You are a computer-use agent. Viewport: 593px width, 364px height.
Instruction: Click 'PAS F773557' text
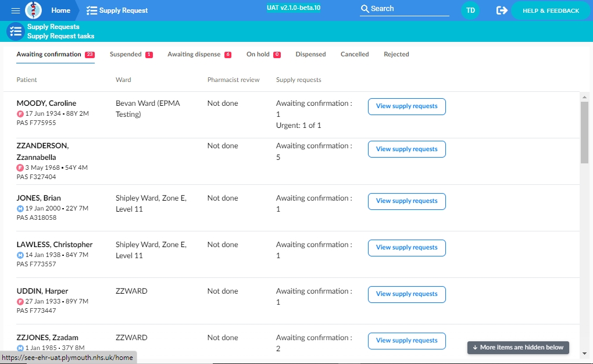pyautogui.click(x=36, y=264)
